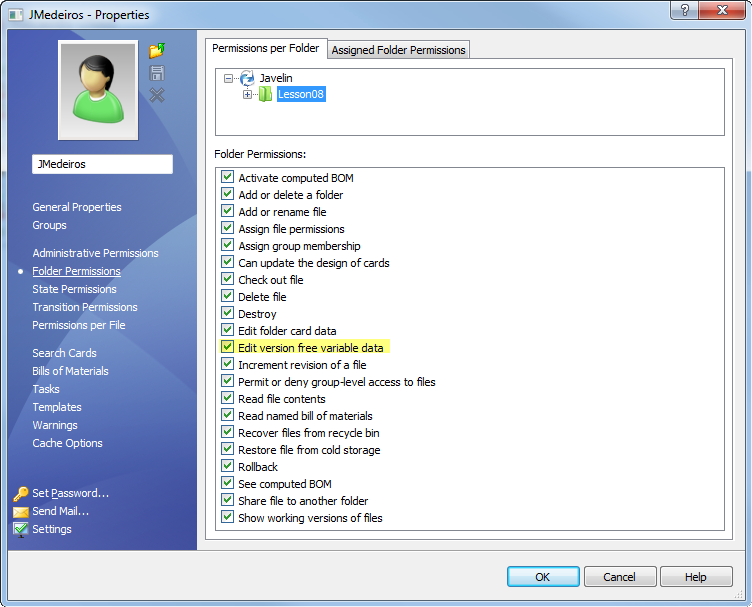Toggle Add or delete a folder checkbox

[x=227, y=194]
